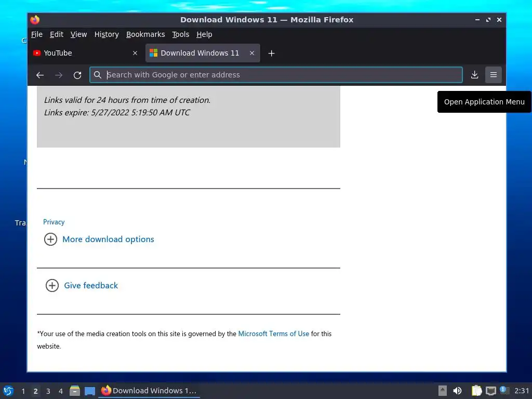Switch to workspace 4
The height and width of the screenshot is (399, 532).
(x=61, y=391)
